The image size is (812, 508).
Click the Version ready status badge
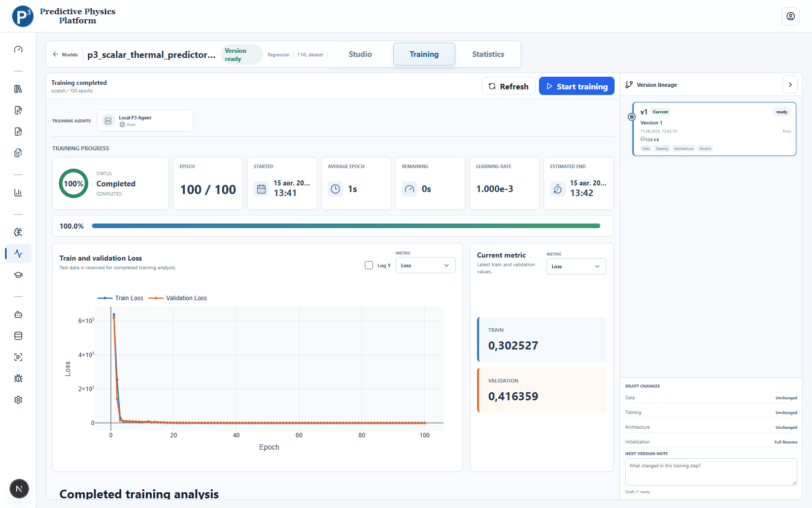(x=242, y=54)
